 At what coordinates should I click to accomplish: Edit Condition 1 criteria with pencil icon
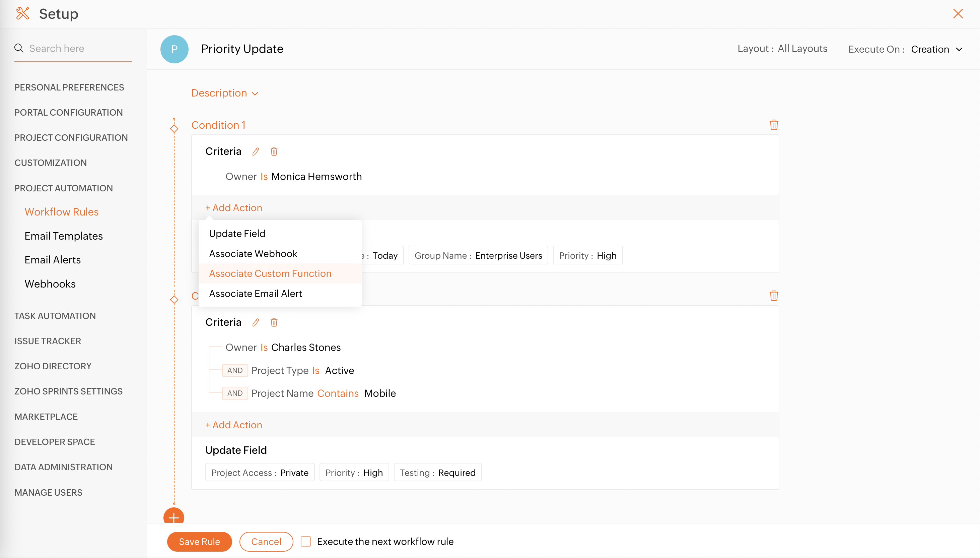point(256,151)
